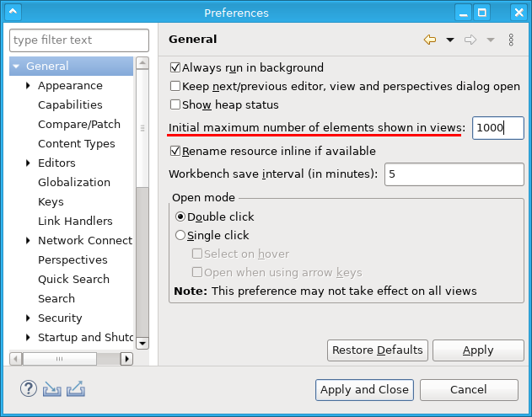
Task: Click the Forward navigation arrow icon
Action: click(470, 40)
